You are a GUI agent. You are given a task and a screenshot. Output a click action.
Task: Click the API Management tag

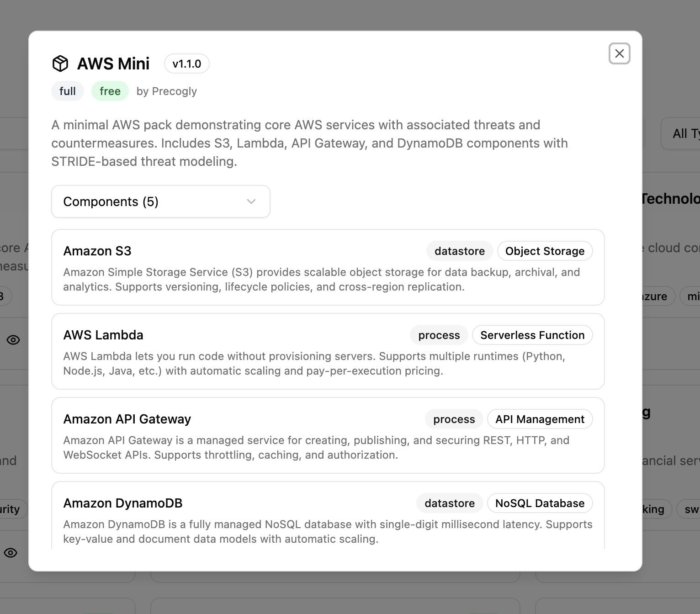(x=540, y=419)
